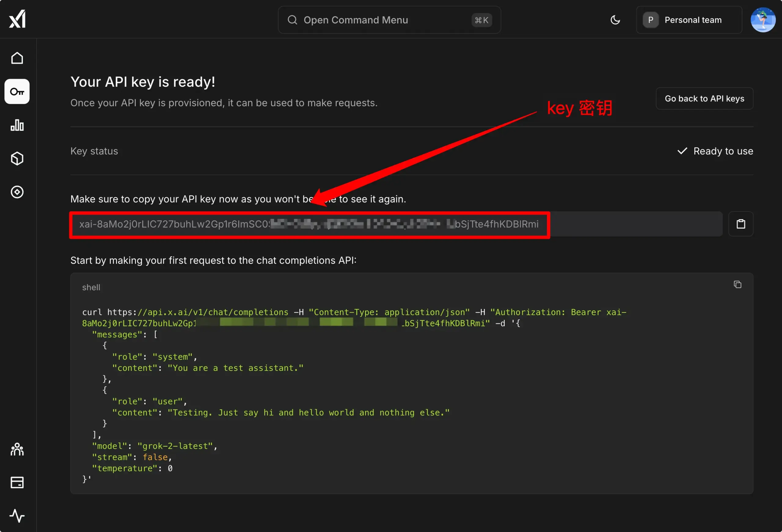Click the 'Key status' label
The width and height of the screenshot is (782, 532).
click(x=94, y=151)
